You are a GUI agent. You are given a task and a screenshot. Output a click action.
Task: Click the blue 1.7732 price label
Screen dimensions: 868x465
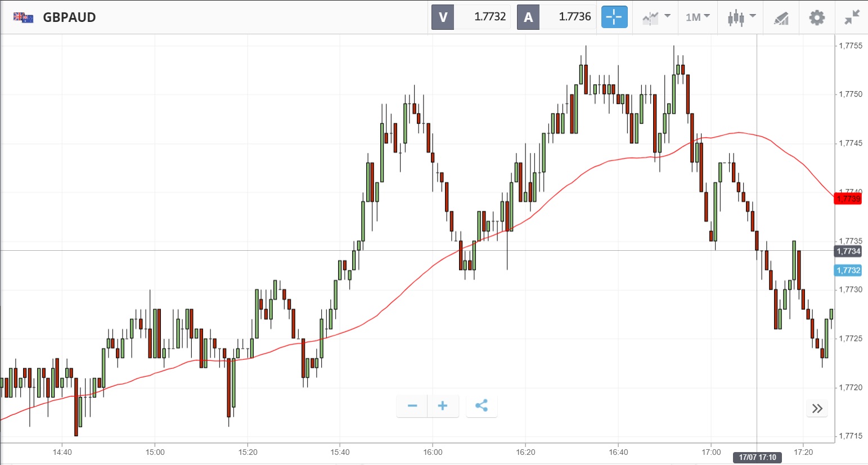point(848,270)
